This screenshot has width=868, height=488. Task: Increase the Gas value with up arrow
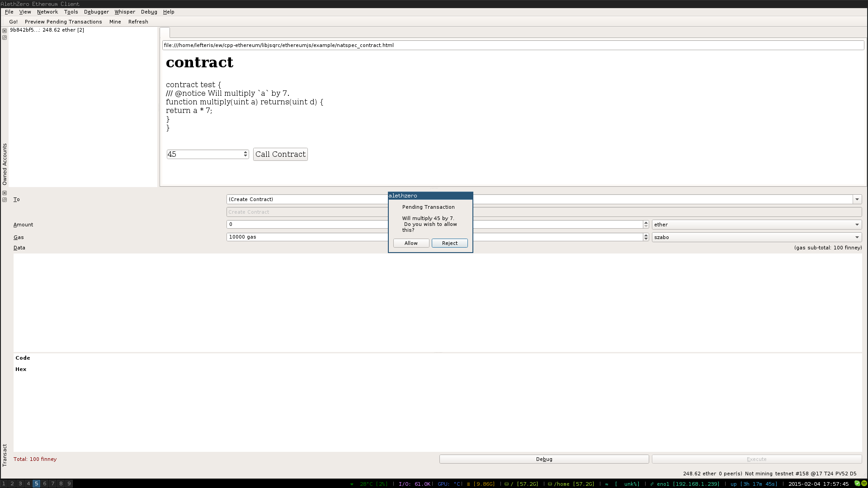click(646, 235)
